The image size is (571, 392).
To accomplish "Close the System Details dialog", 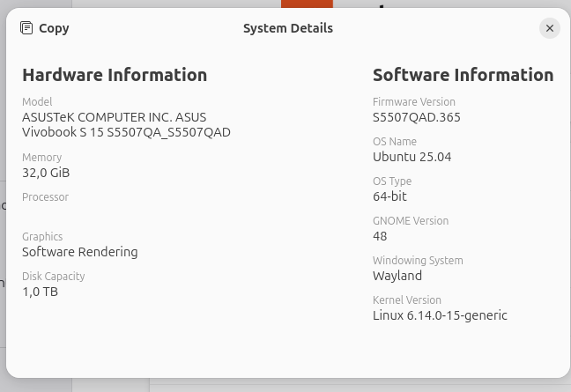I will (x=549, y=28).
